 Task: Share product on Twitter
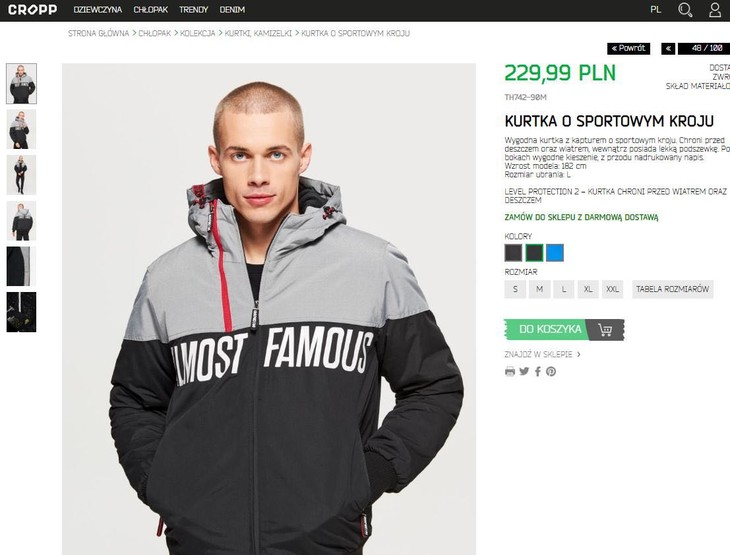524,371
